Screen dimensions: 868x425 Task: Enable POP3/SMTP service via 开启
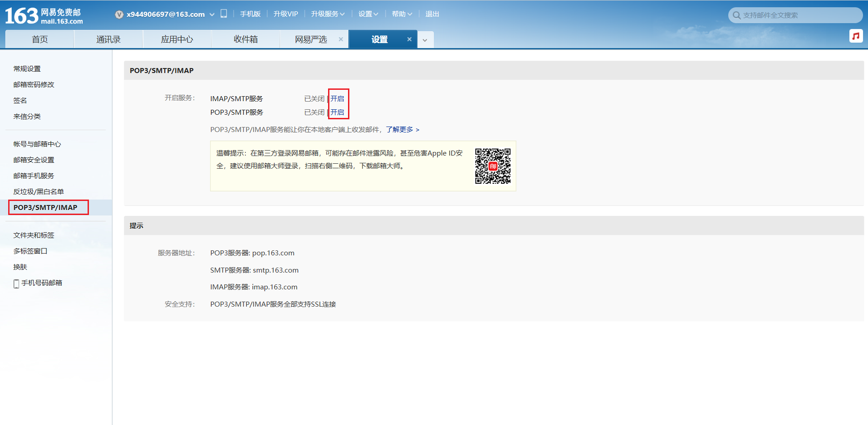pos(337,112)
